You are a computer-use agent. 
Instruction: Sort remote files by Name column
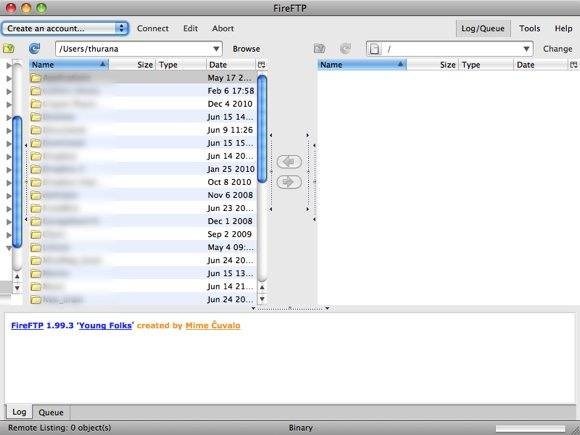tap(362, 65)
